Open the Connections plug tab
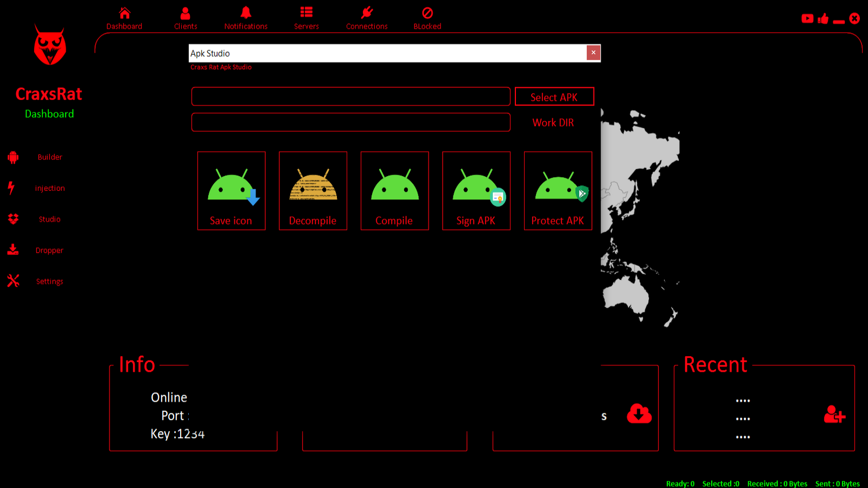The width and height of the screenshot is (868, 488). [367, 18]
